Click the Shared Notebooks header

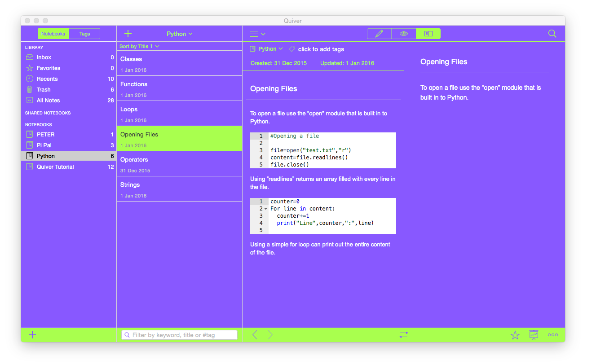[48, 113]
